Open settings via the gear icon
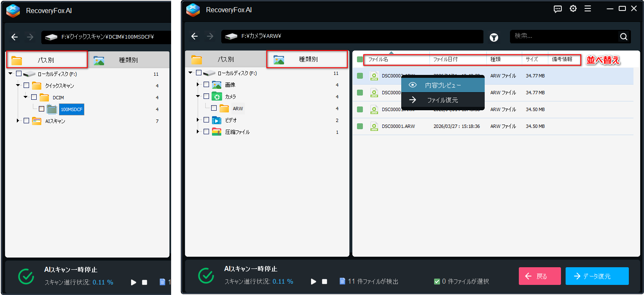 (x=573, y=9)
